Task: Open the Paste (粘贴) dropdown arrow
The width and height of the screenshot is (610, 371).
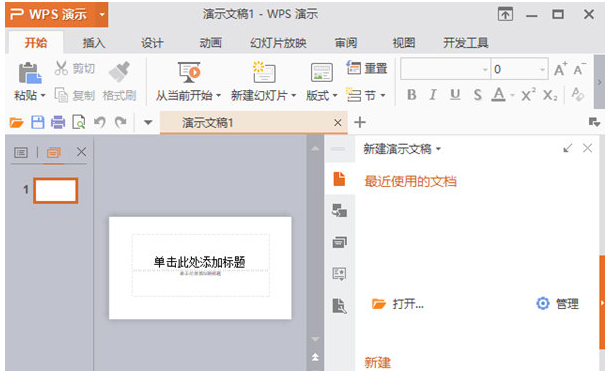Action: 43,96
